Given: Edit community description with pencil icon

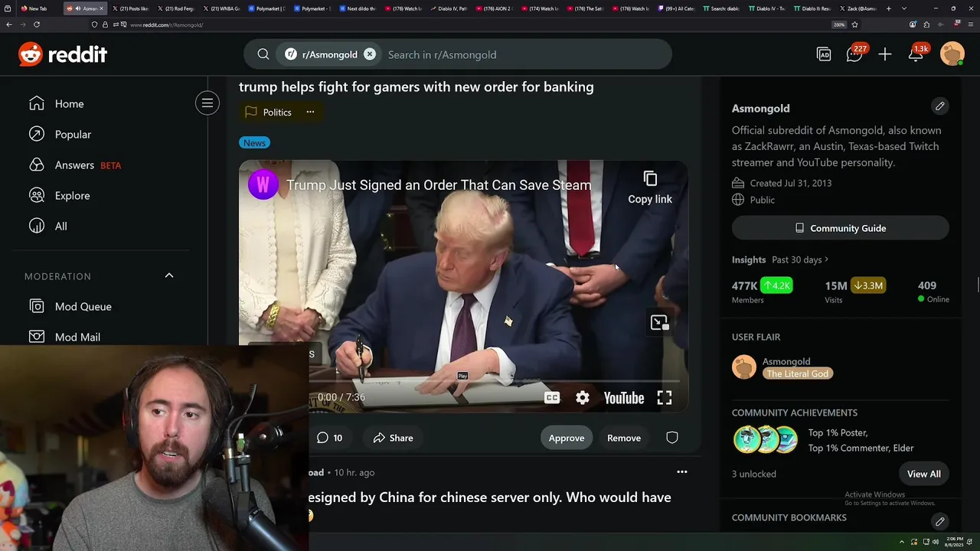Looking at the screenshot, I should pos(940,106).
